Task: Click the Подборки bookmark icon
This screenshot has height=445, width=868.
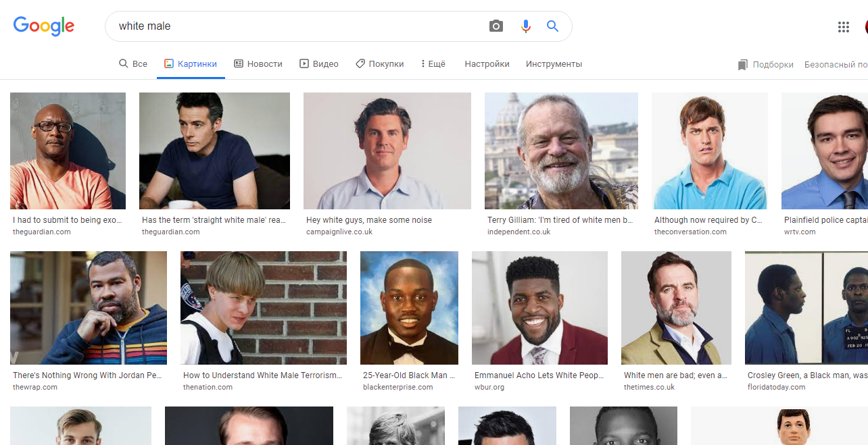Action: pos(742,65)
